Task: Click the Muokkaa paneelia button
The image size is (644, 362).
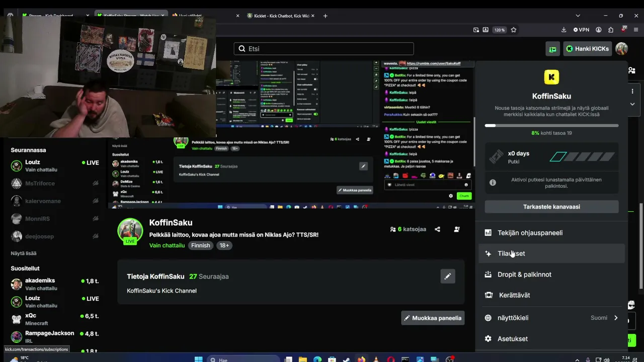Action: pos(433,318)
